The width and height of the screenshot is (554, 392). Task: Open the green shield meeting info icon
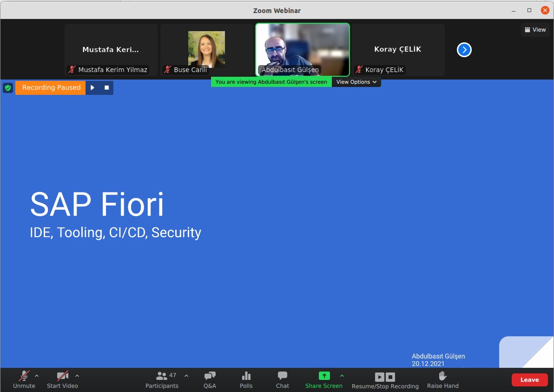[x=8, y=88]
